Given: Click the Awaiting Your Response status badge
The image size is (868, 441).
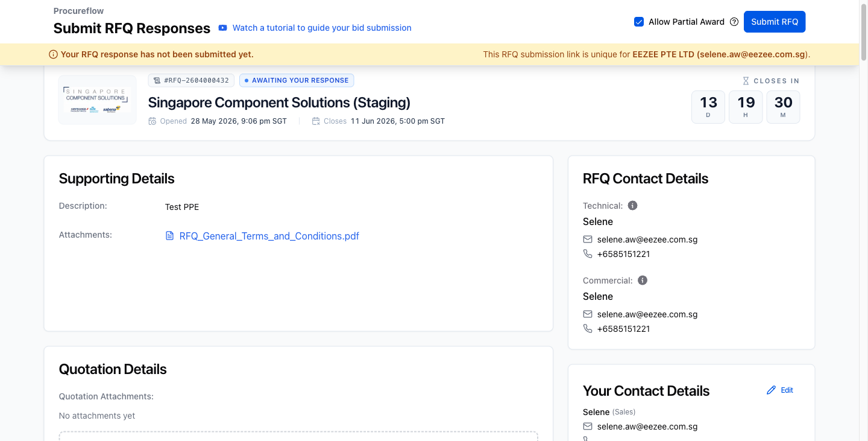Looking at the screenshot, I should 297,80.
